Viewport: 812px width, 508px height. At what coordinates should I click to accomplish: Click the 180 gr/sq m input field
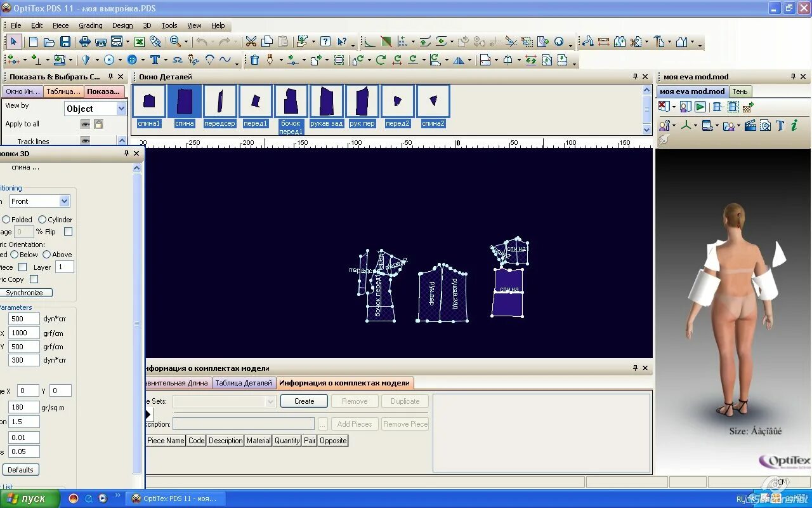coord(24,407)
